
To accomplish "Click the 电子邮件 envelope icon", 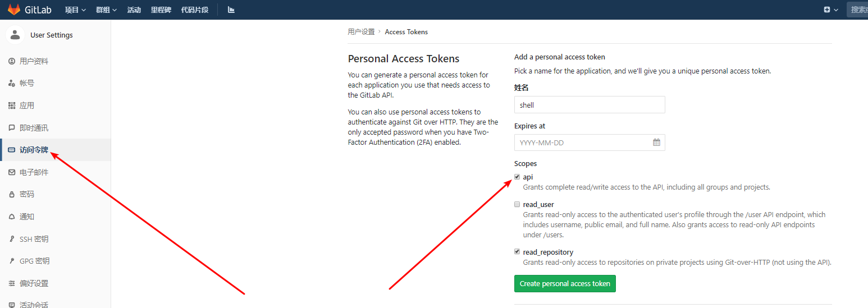I will pos(12,172).
